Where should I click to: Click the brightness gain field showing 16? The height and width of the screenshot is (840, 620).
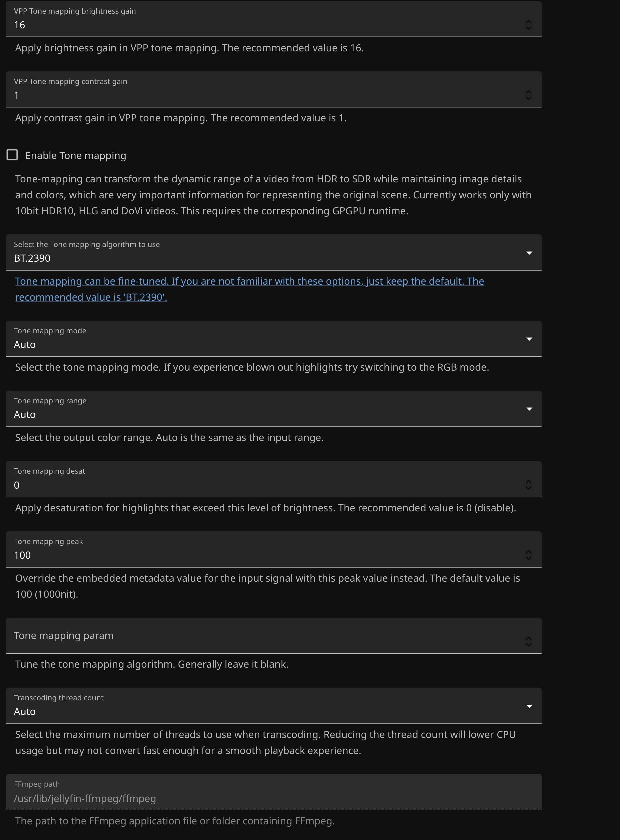pos(263,25)
